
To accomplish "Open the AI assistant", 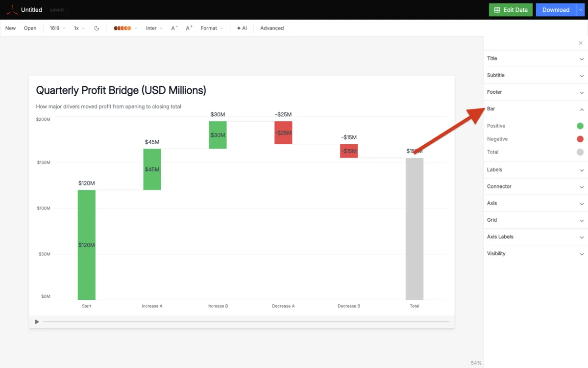I will (x=242, y=28).
